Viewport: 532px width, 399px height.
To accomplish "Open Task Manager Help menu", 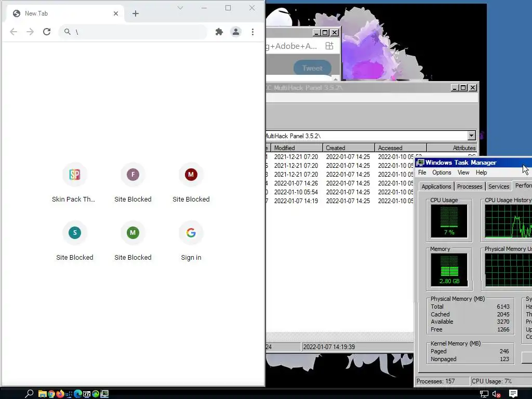I will [481, 172].
